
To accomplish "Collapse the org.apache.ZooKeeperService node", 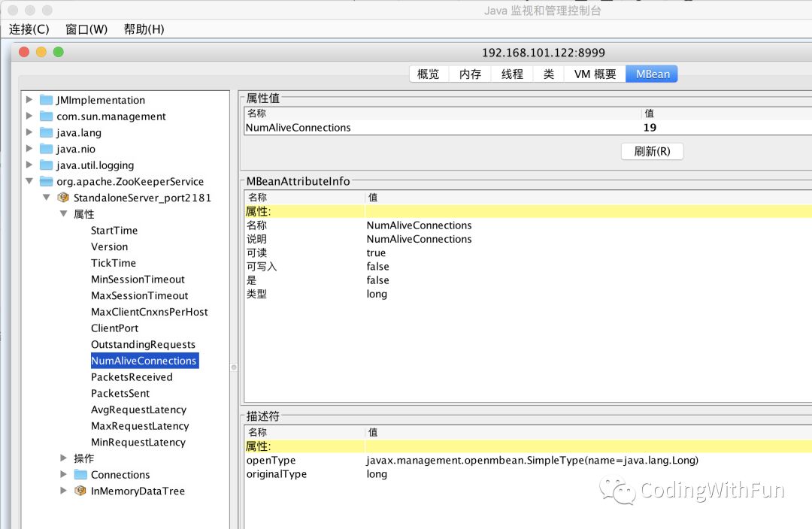I will click(x=29, y=181).
